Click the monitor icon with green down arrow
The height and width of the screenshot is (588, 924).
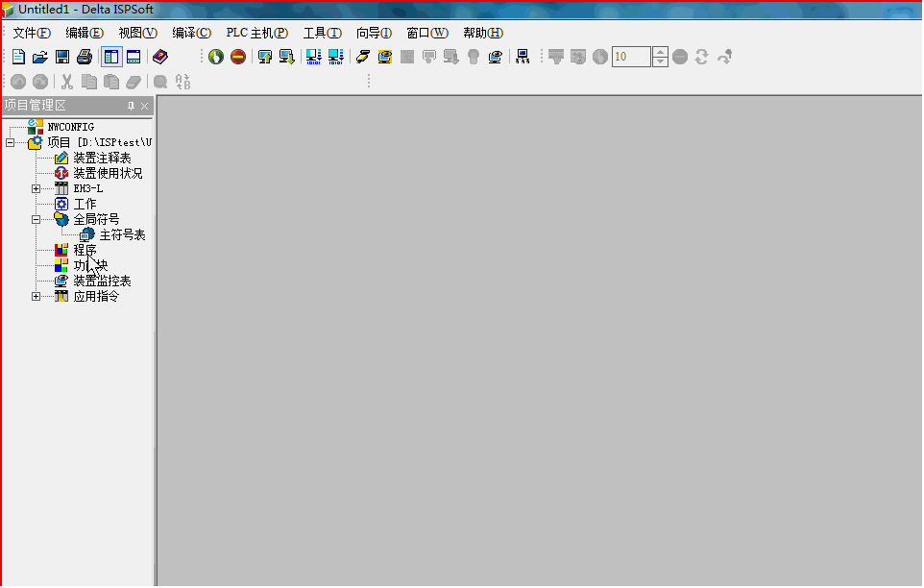(x=286, y=57)
